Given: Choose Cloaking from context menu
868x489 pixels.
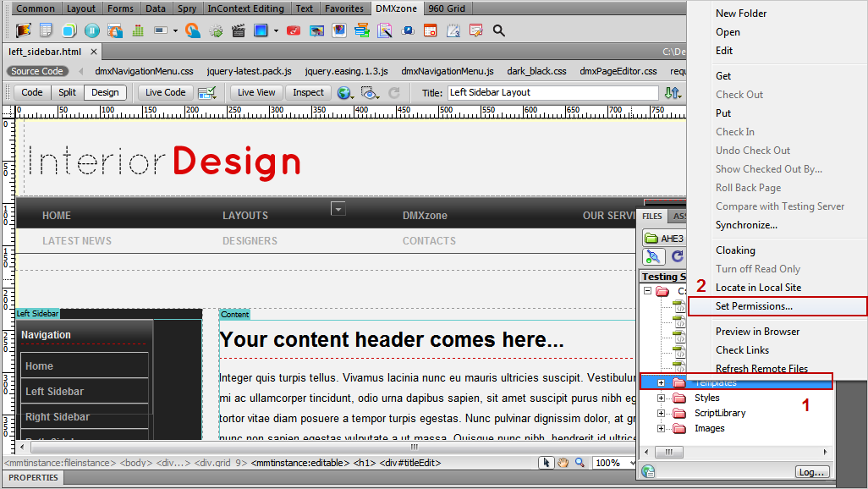Looking at the screenshot, I should coord(735,250).
